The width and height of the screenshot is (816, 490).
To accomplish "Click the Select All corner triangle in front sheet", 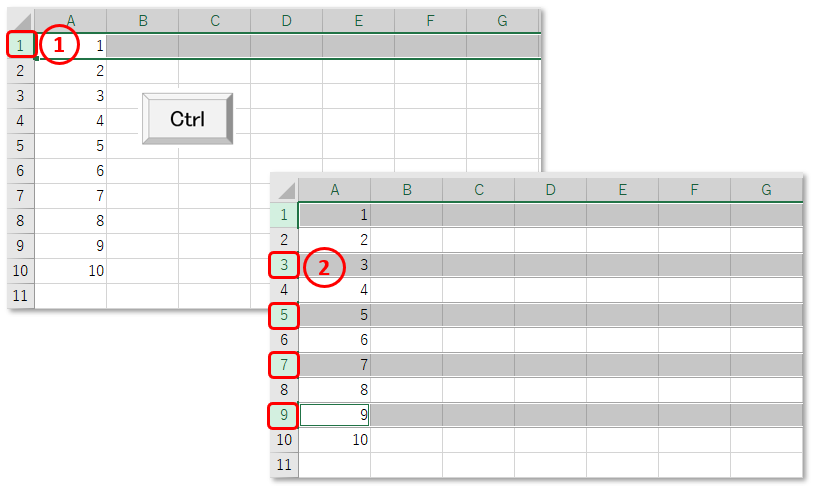I will [x=284, y=190].
